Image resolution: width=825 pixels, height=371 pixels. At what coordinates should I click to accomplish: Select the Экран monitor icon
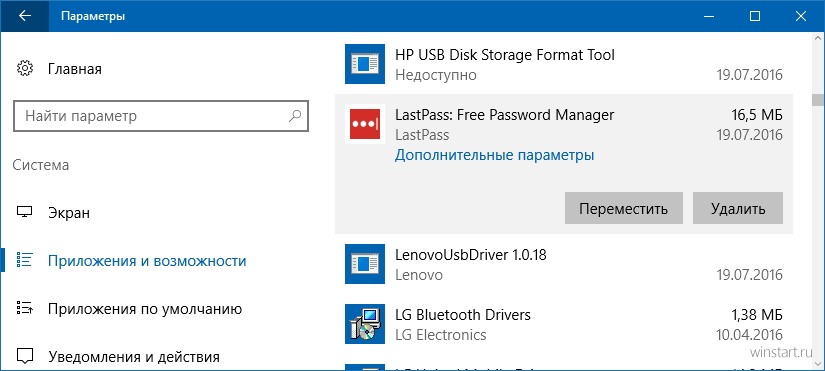(x=25, y=213)
